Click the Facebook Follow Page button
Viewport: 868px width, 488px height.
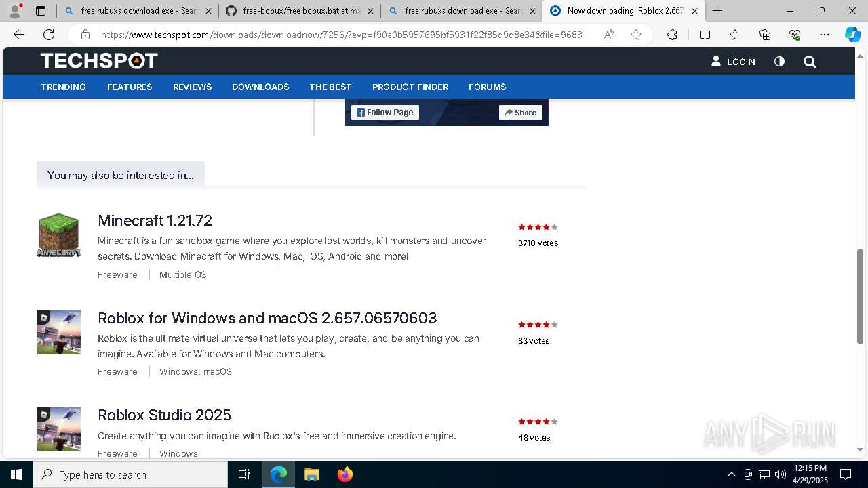coord(385,113)
